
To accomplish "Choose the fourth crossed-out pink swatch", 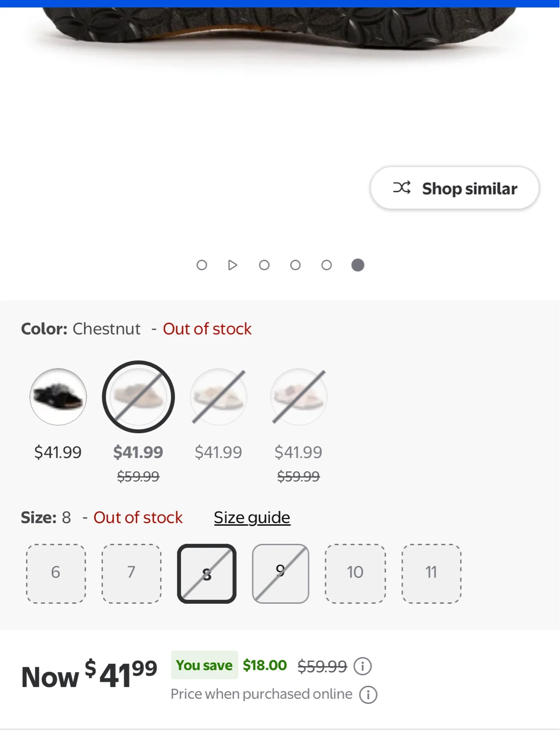I will (x=299, y=397).
